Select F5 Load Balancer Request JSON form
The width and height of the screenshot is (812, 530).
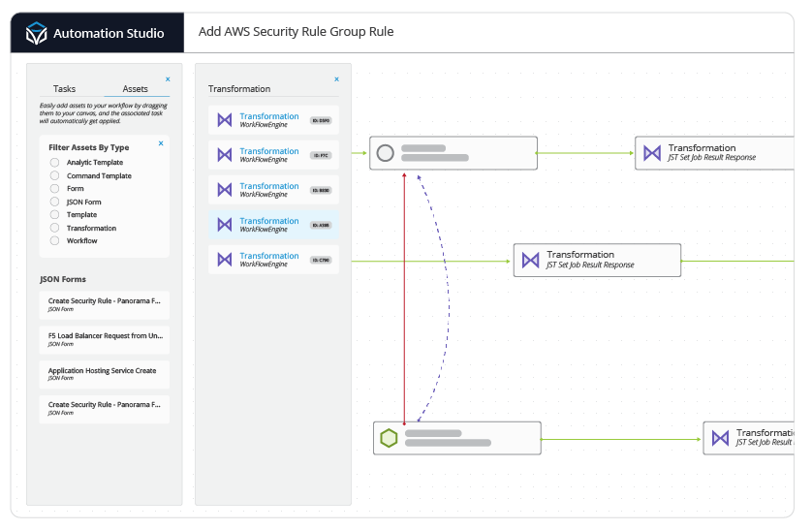pyautogui.click(x=105, y=339)
